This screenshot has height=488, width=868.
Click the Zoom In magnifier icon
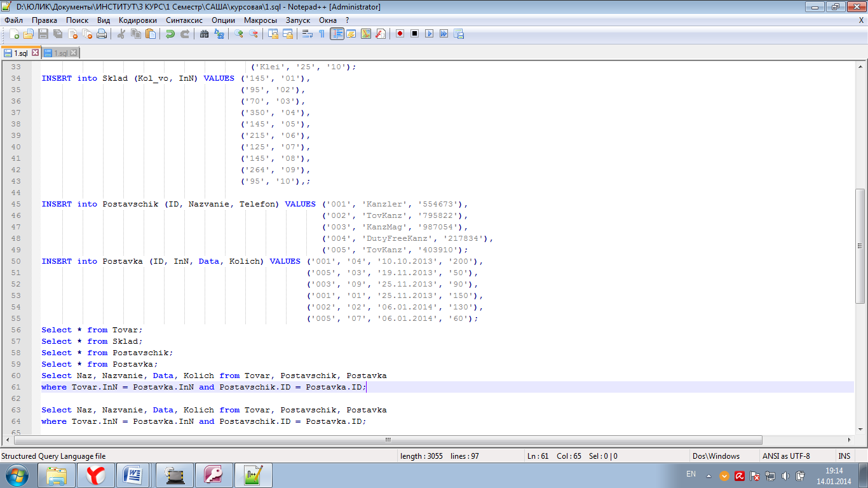tap(239, 34)
